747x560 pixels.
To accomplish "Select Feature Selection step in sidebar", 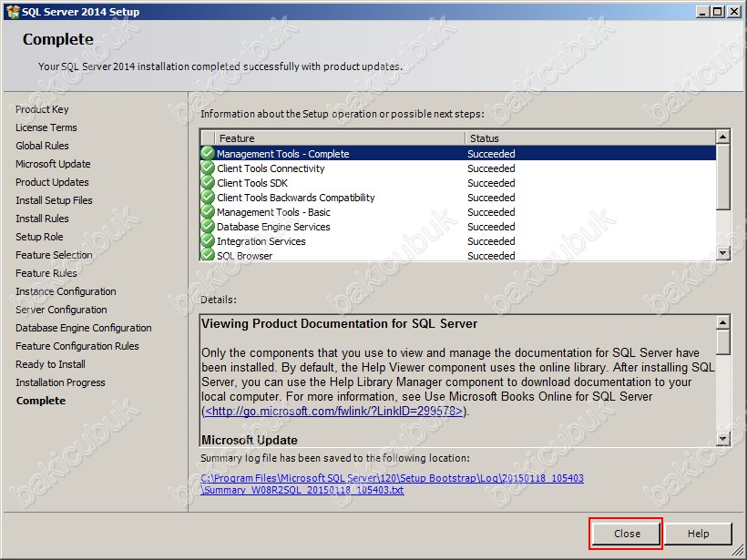I will [x=54, y=255].
